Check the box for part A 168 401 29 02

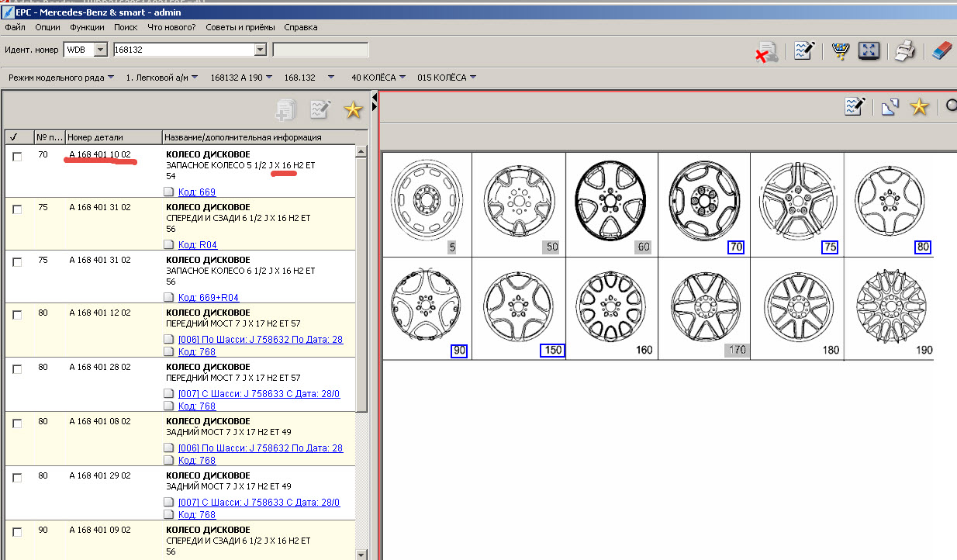click(x=17, y=477)
